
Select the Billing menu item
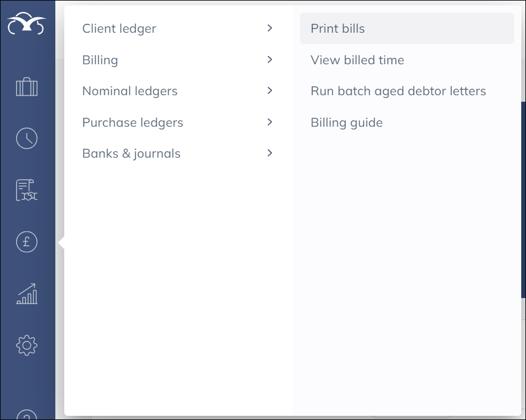pyautogui.click(x=100, y=60)
